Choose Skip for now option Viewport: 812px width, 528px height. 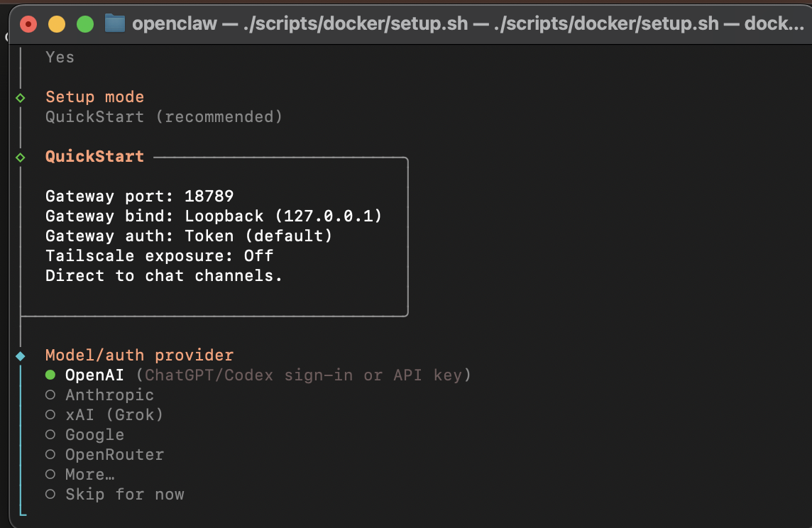pos(114,495)
